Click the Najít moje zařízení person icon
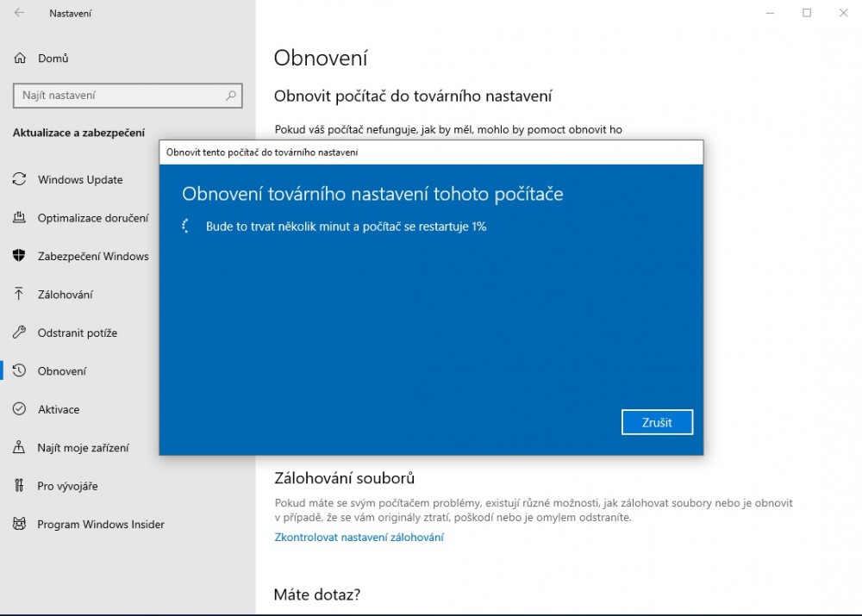Screen dimensions: 862x616 (x=19, y=447)
